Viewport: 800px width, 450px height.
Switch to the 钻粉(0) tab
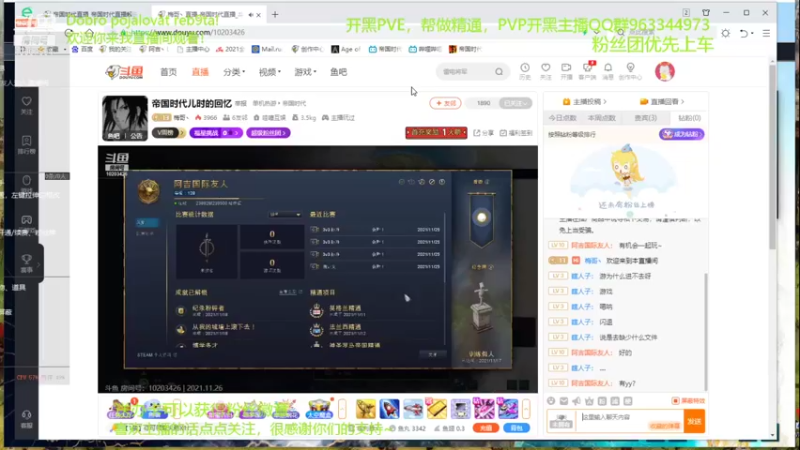point(689,118)
